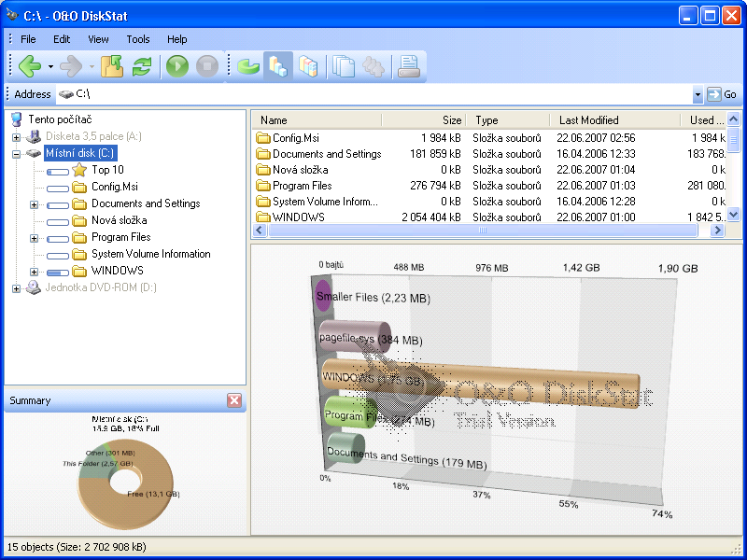This screenshot has height=560, width=747.
Task: Sort the list by the Name column
Action: coord(317,120)
